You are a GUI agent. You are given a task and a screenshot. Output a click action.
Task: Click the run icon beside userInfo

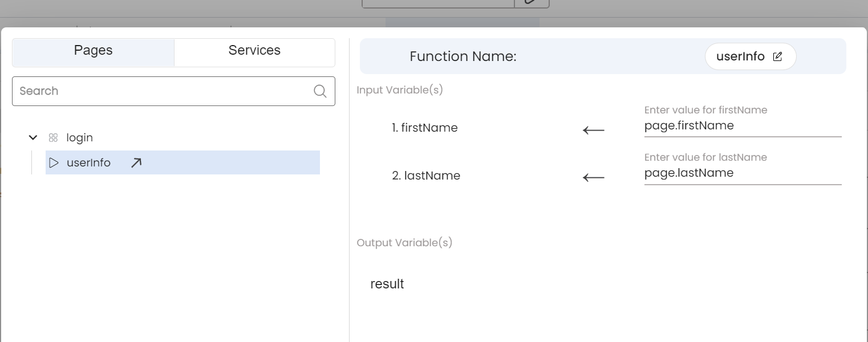54,162
